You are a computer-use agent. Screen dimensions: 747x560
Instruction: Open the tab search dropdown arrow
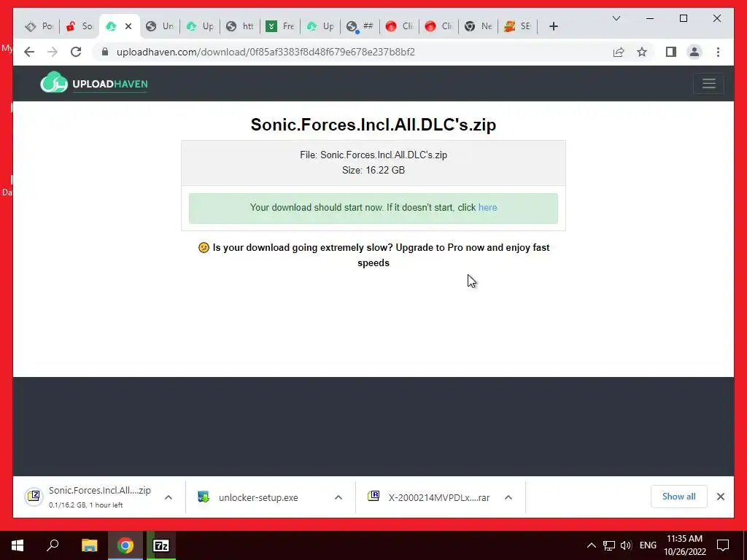click(616, 18)
